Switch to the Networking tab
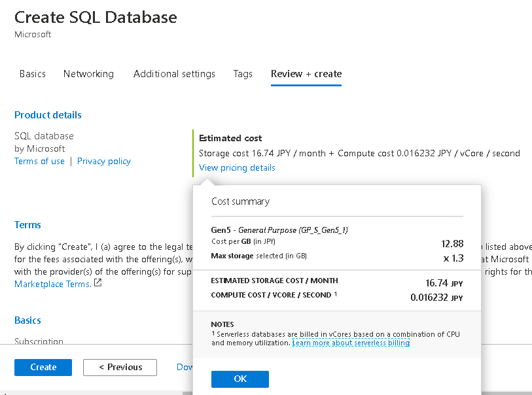The image size is (532, 395). pyautogui.click(x=88, y=74)
